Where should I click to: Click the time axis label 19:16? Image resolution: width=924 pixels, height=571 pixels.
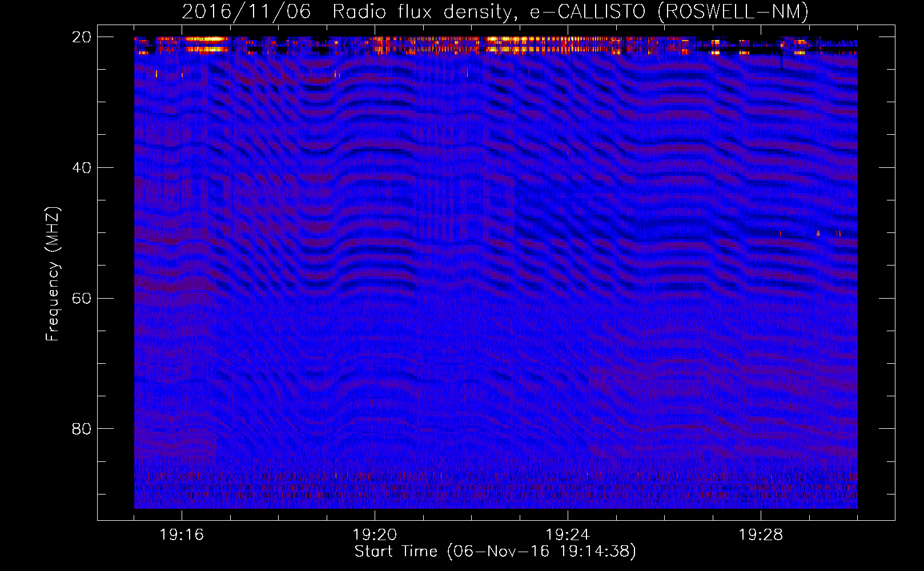click(182, 535)
